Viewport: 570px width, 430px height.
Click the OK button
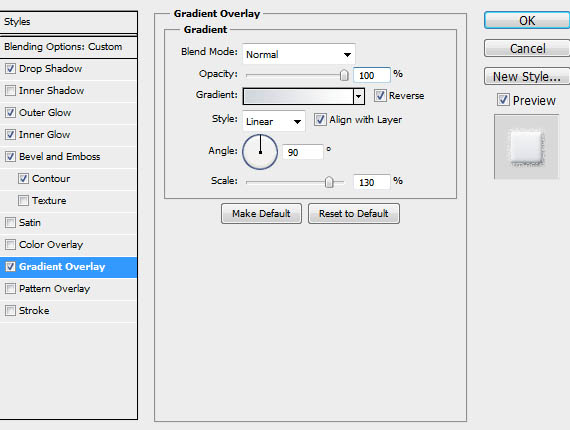[x=527, y=21]
